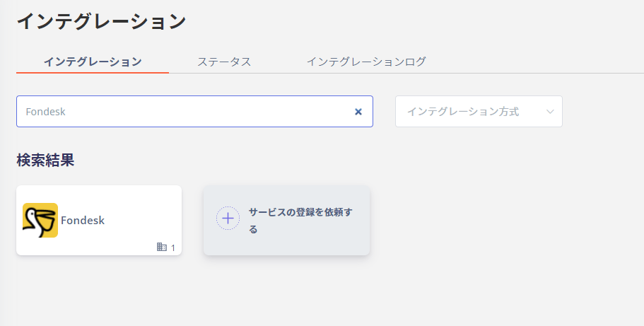Click the 検索結果 heading
This screenshot has width=644, height=326.
click(45, 160)
